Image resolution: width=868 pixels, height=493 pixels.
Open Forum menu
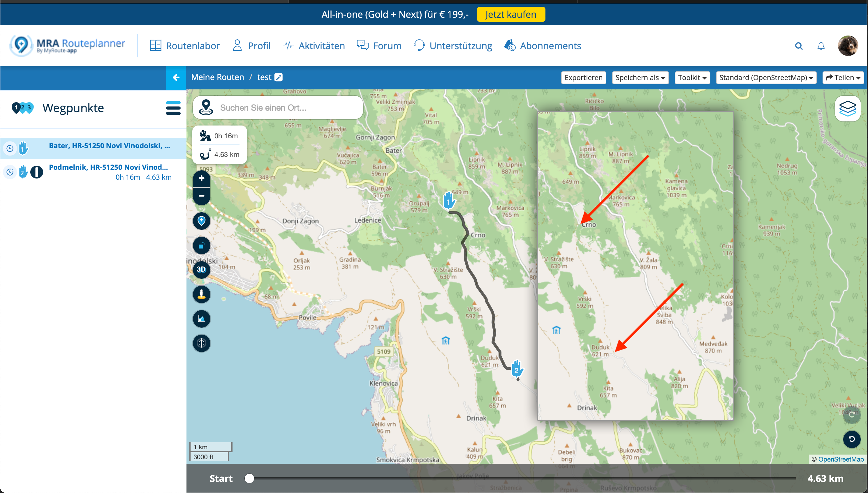[379, 46]
